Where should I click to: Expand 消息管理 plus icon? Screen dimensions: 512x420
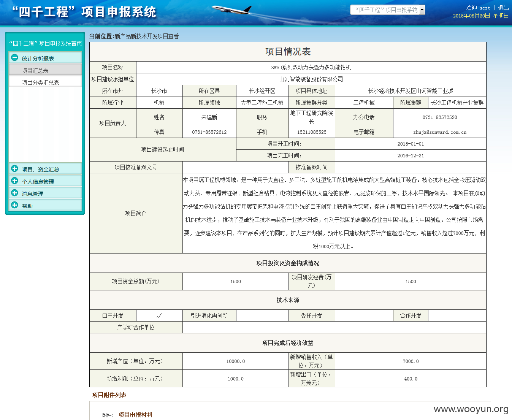[14, 193]
